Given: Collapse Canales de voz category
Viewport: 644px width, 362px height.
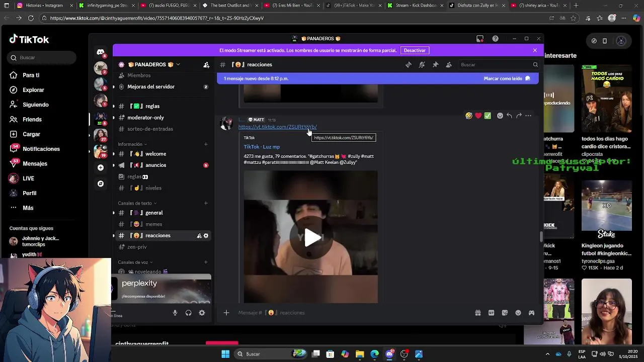Looking at the screenshot, I should (135, 262).
